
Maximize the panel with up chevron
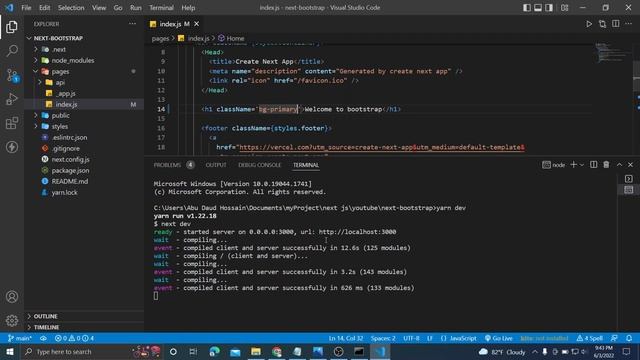tap(619, 164)
